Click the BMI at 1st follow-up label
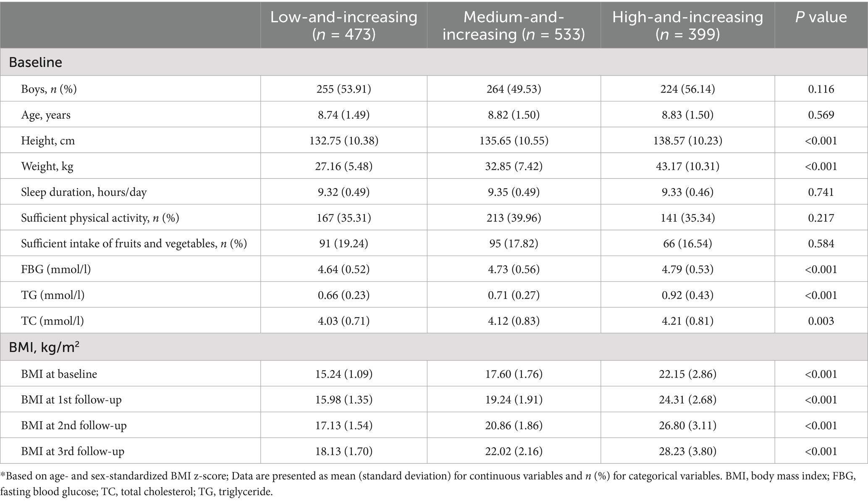Viewport: 868px width, 501px height. click(71, 400)
